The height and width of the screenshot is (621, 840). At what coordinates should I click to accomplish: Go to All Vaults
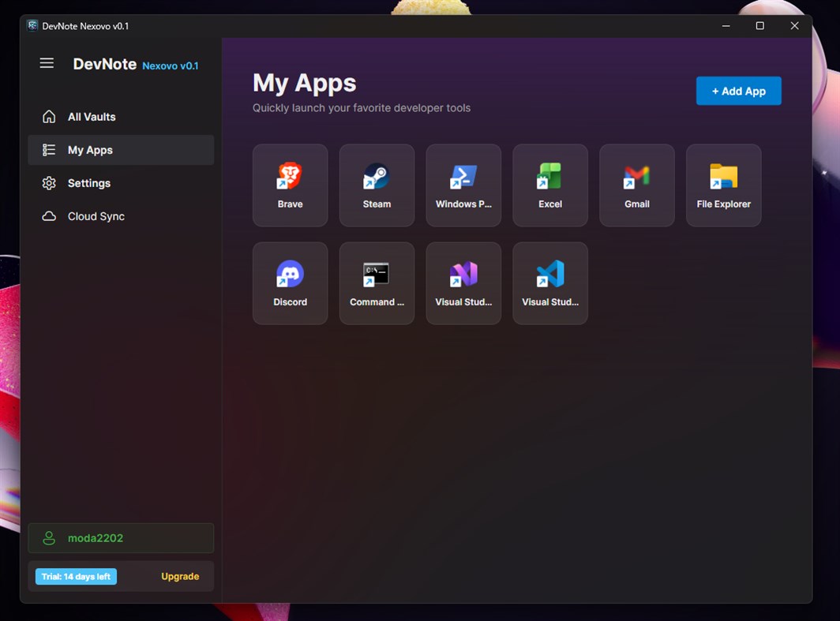pyautogui.click(x=121, y=117)
